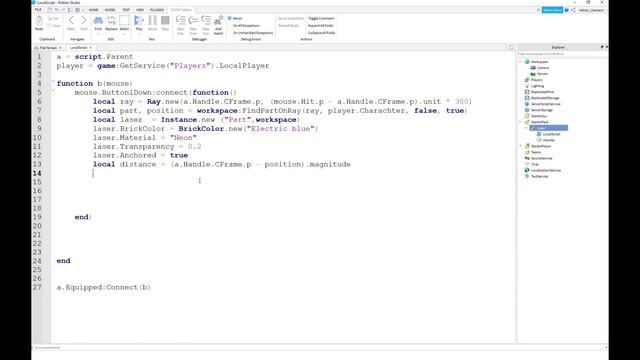Switch to the PLUGINS ribbon tab
The width and height of the screenshot is (640, 360).
coord(157,10)
